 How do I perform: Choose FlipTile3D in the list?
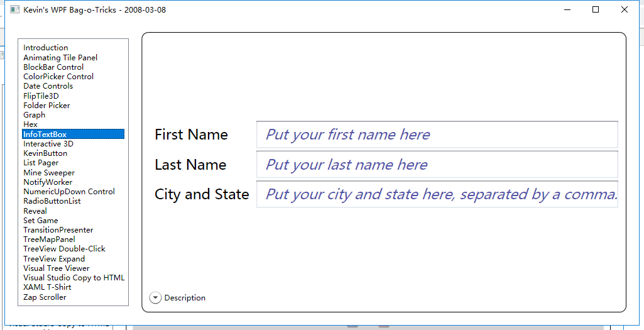pyautogui.click(x=41, y=96)
